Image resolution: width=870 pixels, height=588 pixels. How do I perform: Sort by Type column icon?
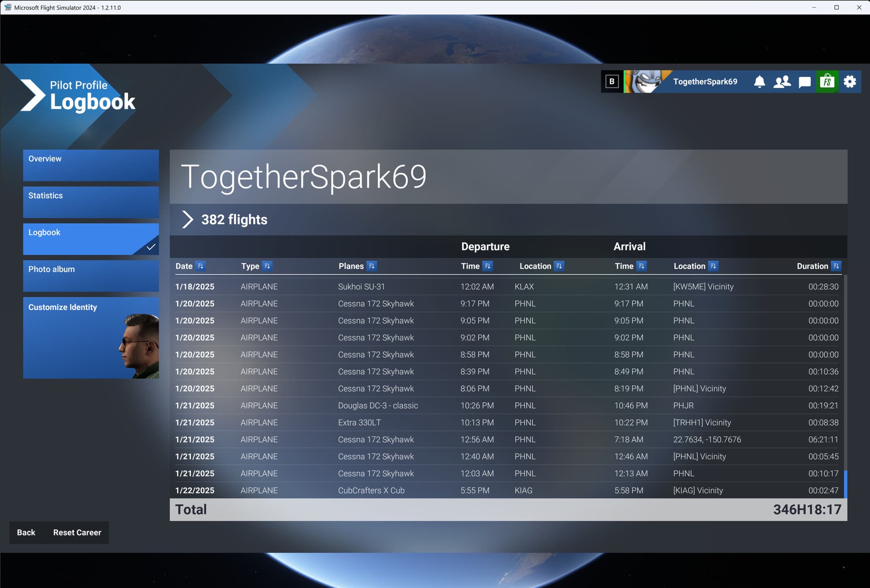[267, 266]
